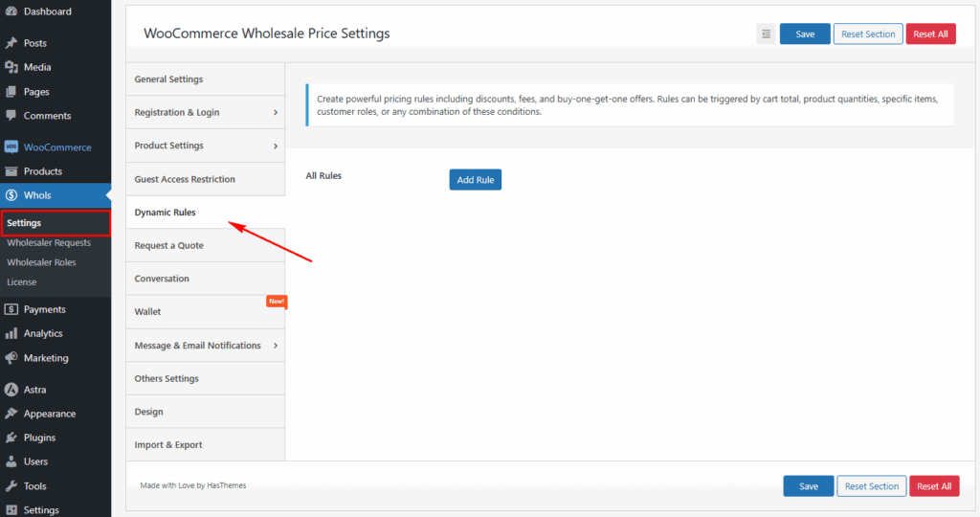
Task: Open the Plugins menu label
Action: tap(39, 438)
